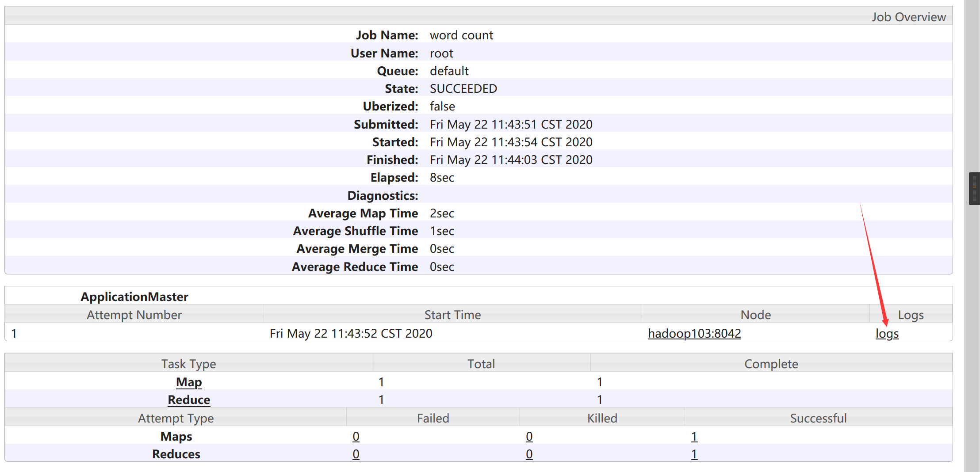Image resolution: width=980 pixels, height=472 pixels.
Task: Select the Started time 11:43:54 value
Action: [x=511, y=142]
